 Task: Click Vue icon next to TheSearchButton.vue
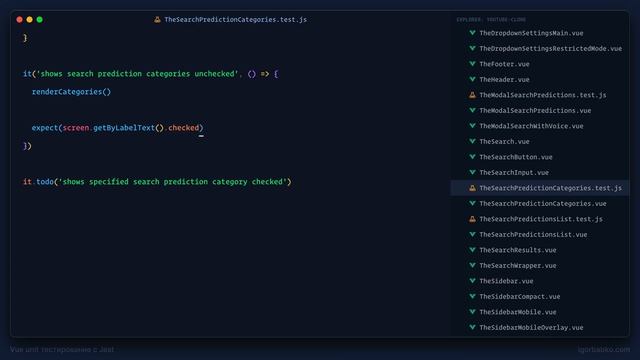472,157
